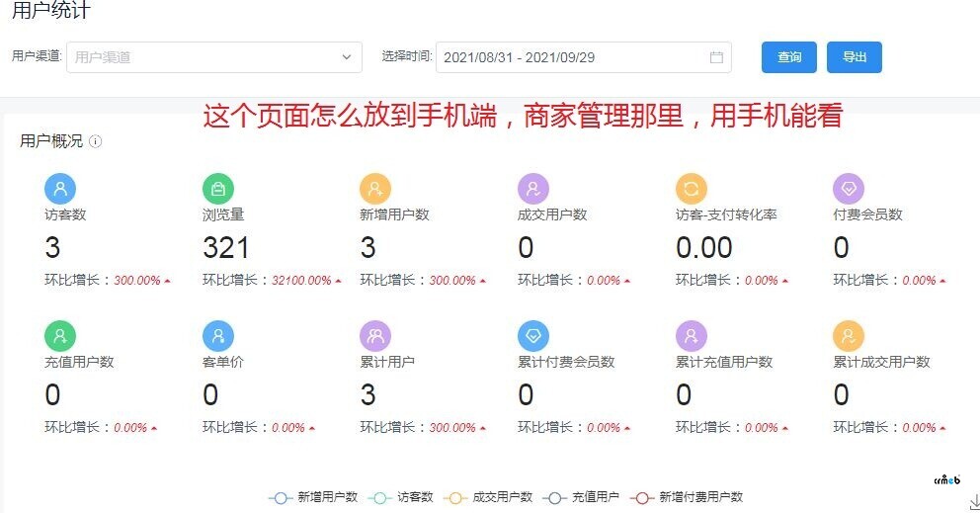Toggle 访客数 legend series in chart

click(401, 497)
